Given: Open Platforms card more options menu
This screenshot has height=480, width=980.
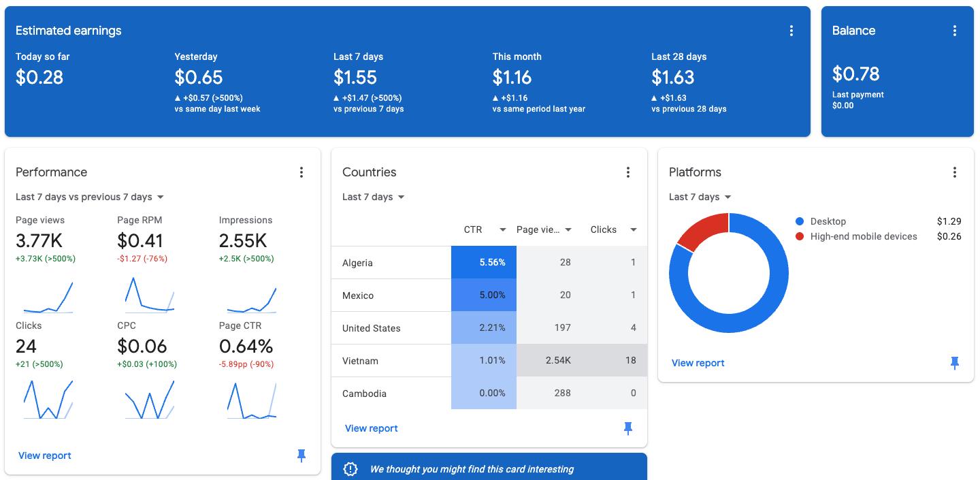Looking at the screenshot, I should point(954,172).
